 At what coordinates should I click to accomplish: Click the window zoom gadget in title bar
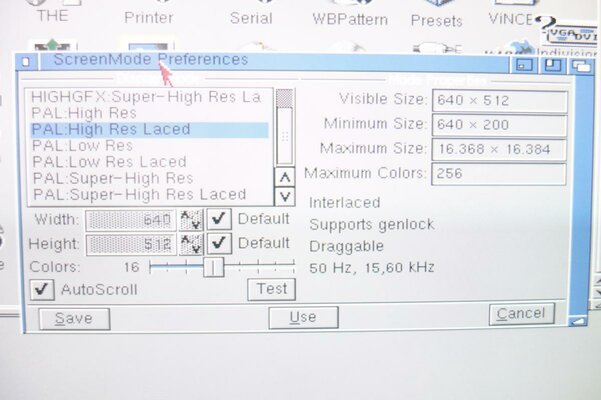pyautogui.click(x=552, y=65)
